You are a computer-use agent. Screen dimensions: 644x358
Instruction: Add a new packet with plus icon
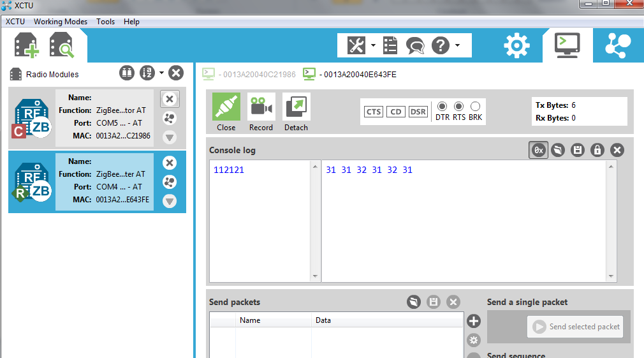[474, 321]
